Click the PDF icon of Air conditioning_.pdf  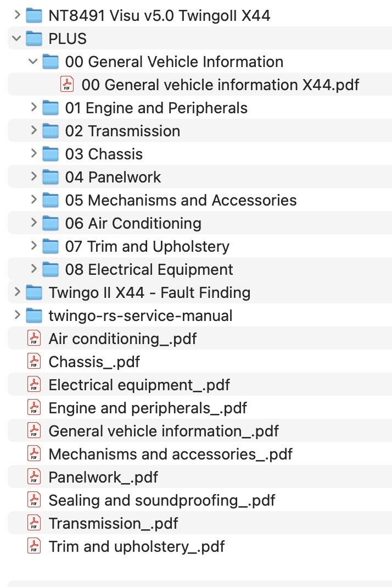tap(34, 338)
